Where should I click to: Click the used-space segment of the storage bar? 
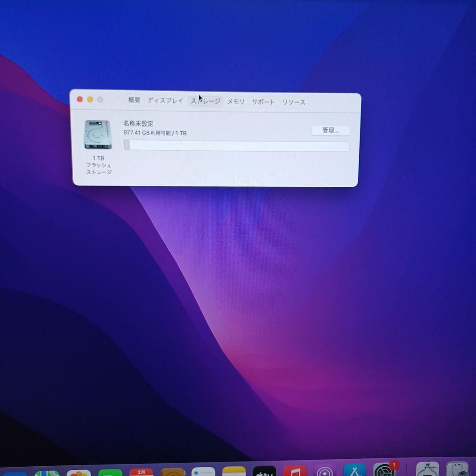coord(127,145)
